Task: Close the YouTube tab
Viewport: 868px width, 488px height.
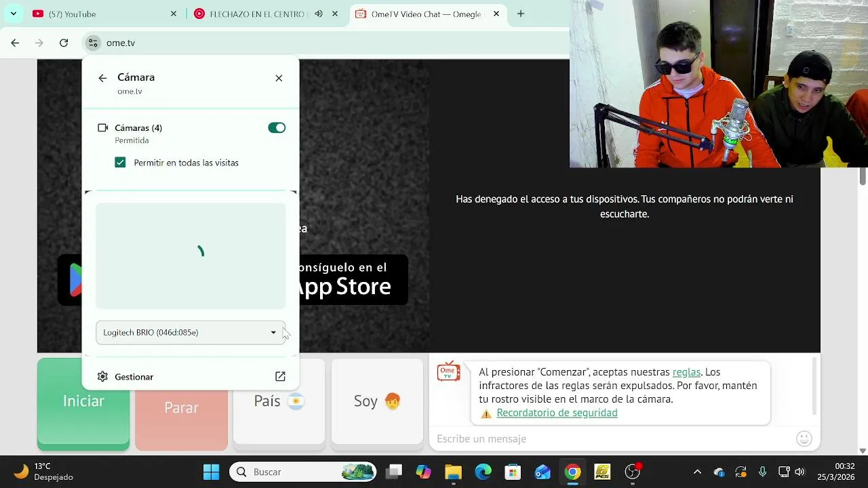Action: 174,14
